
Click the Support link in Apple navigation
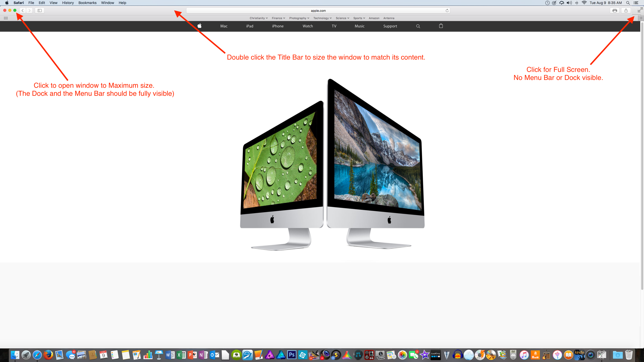coord(390,26)
